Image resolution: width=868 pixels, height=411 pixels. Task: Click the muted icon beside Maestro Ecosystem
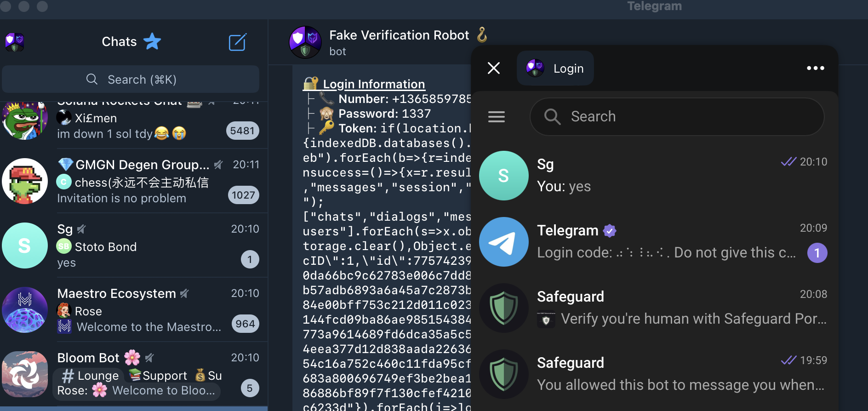184,293
